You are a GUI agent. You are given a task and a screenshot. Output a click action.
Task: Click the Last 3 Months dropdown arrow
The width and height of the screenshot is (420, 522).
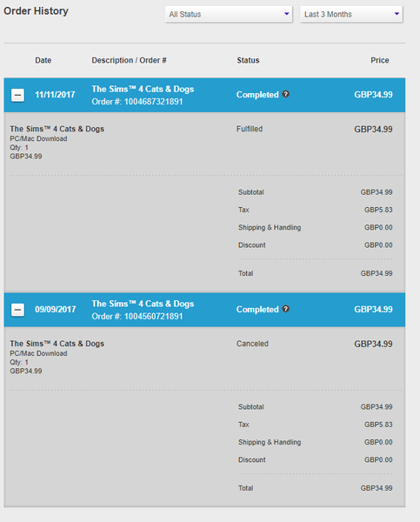click(x=397, y=14)
